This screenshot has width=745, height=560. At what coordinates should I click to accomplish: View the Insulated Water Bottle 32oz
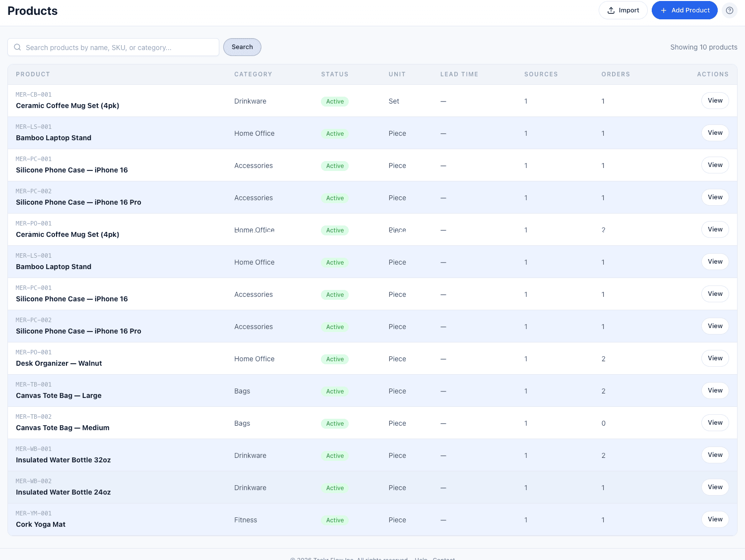pyautogui.click(x=715, y=454)
